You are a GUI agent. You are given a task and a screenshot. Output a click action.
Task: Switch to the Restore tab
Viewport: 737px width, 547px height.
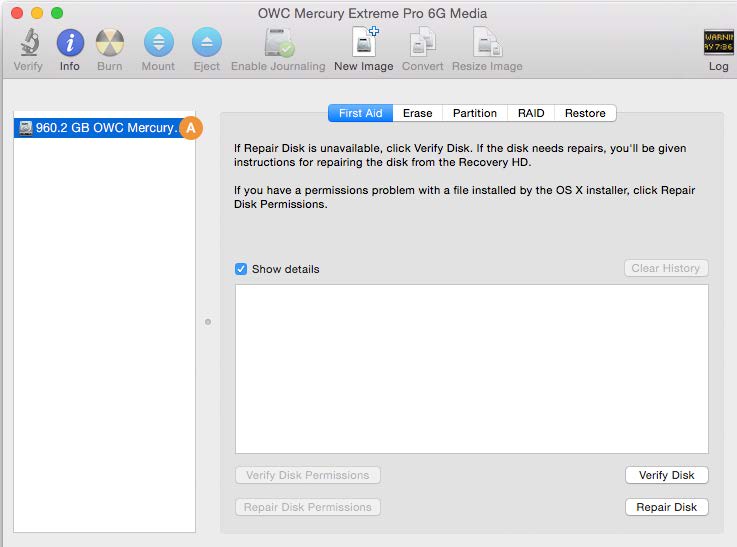pos(585,113)
